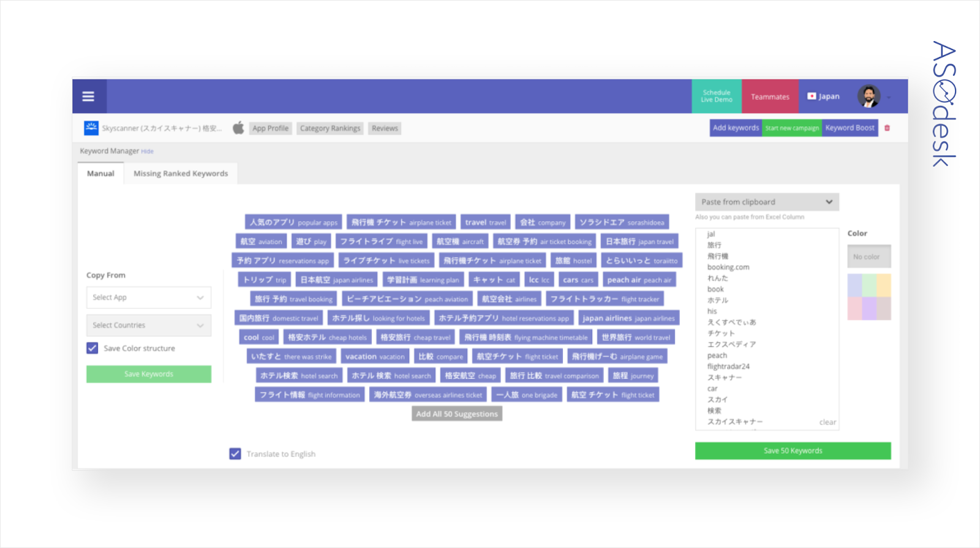Click 'booking.com' in the pasted list
The height and width of the screenshot is (548, 980).
(728, 267)
